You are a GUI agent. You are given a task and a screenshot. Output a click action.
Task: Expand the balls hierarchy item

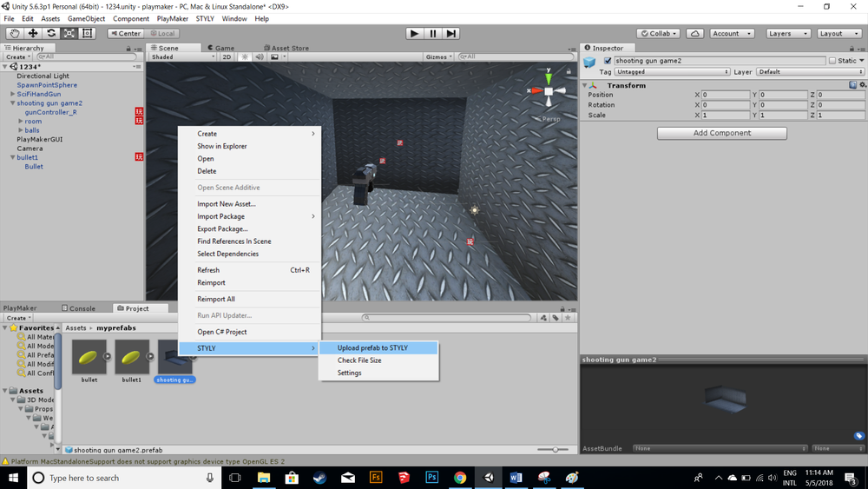(21, 130)
